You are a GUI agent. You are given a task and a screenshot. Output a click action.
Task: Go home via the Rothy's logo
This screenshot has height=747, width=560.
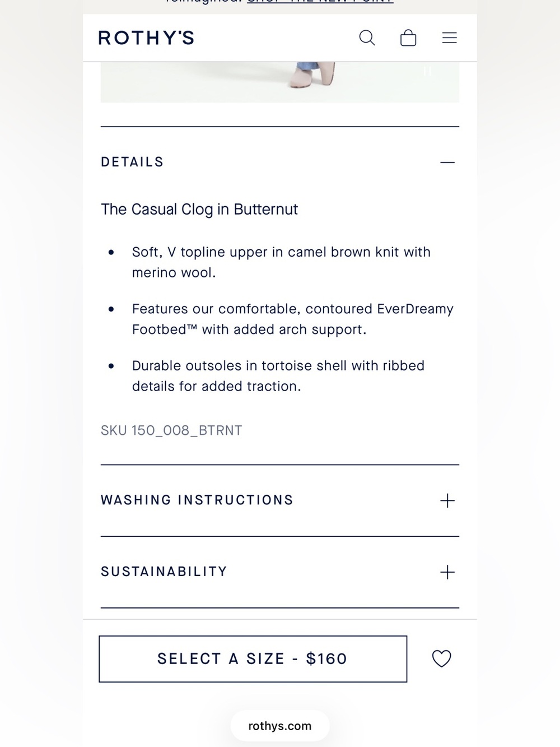(x=146, y=38)
